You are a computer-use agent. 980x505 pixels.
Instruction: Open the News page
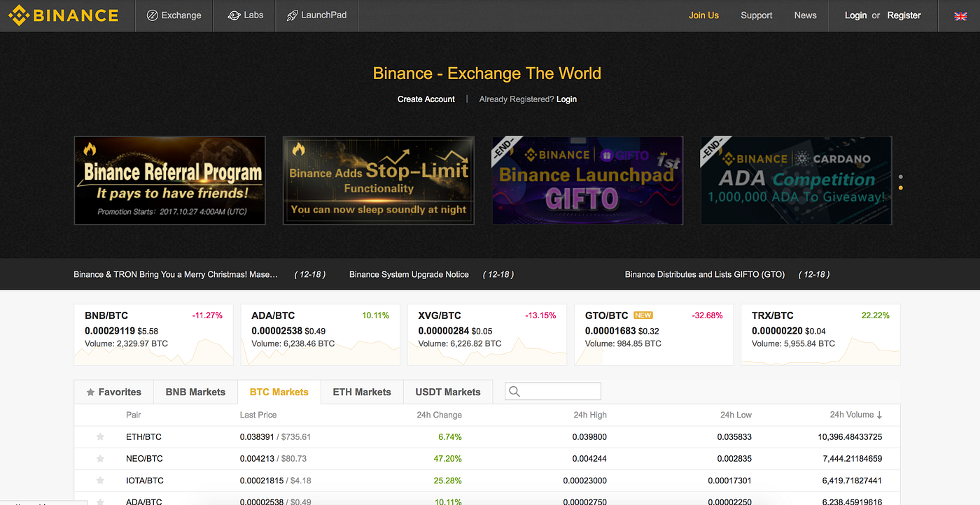[805, 15]
